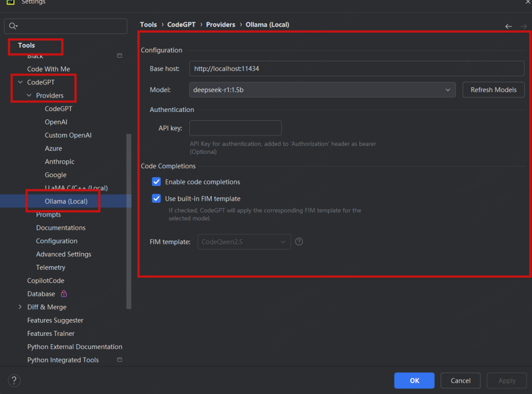Click the Database lock icon
The width and height of the screenshot is (532, 394).
point(64,293)
